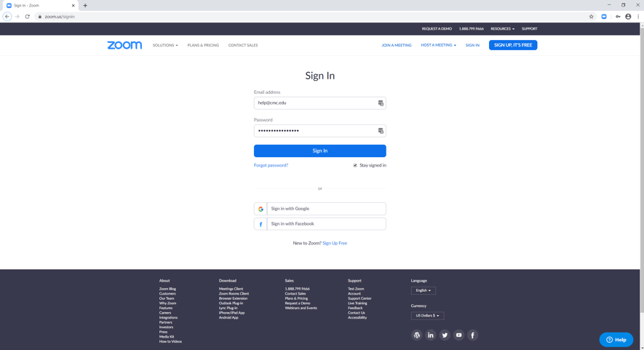Click the saved passwords key icon
This screenshot has width=644, height=350.
point(618,17)
